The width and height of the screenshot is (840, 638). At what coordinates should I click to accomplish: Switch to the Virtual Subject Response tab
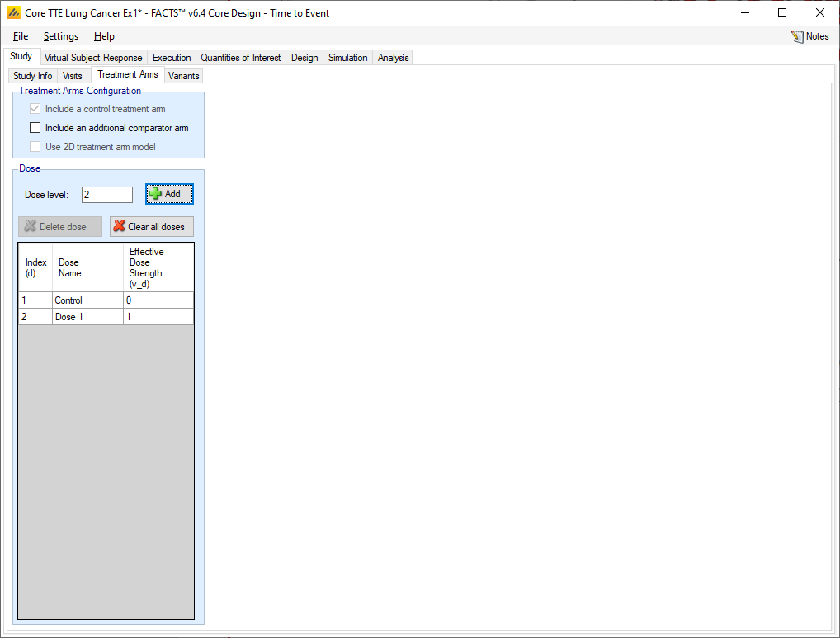coord(93,58)
